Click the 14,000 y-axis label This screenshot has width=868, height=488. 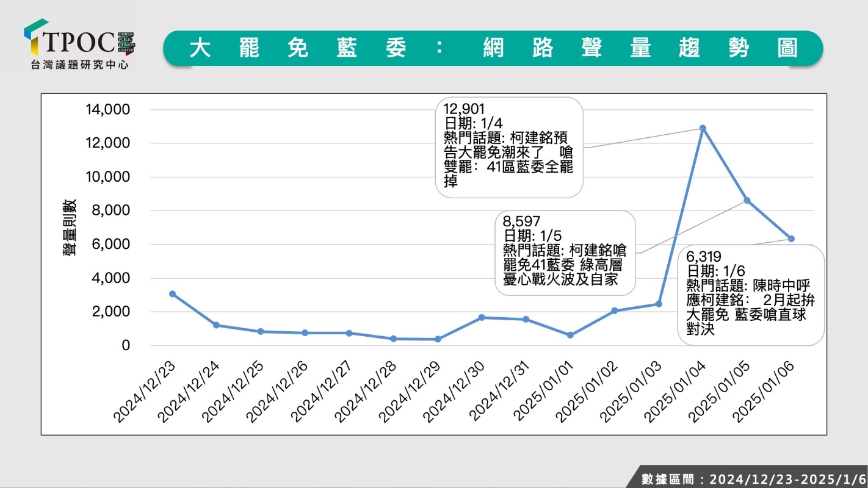pyautogui.click(x=109, y=110)
